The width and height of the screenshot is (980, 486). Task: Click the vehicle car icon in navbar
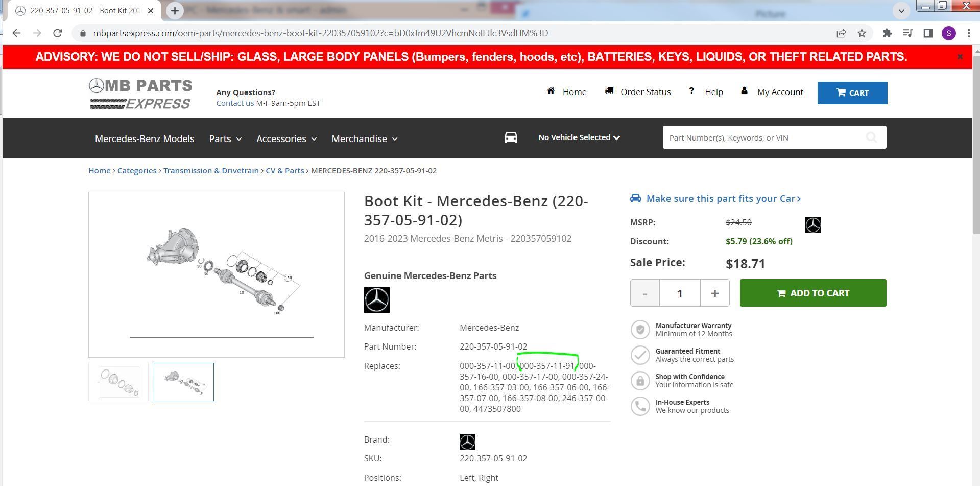click(511, 137)
